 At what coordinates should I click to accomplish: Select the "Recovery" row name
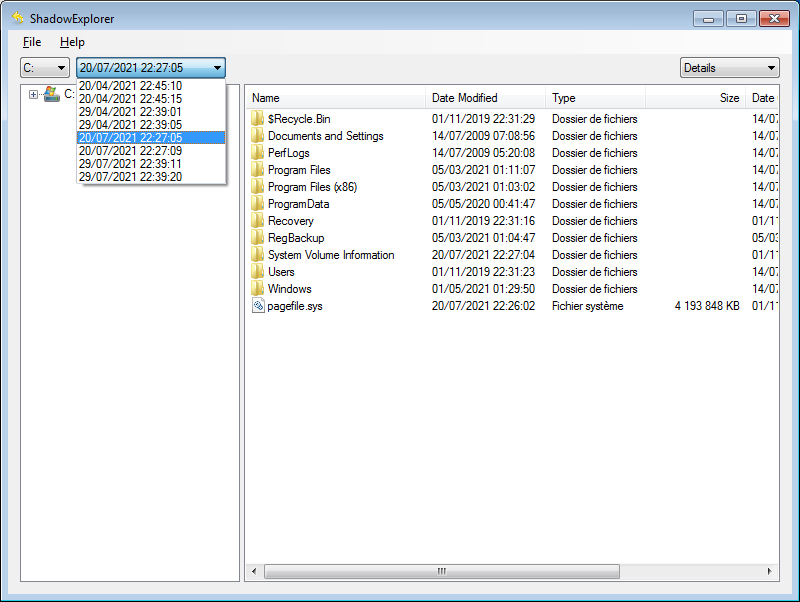291,221
